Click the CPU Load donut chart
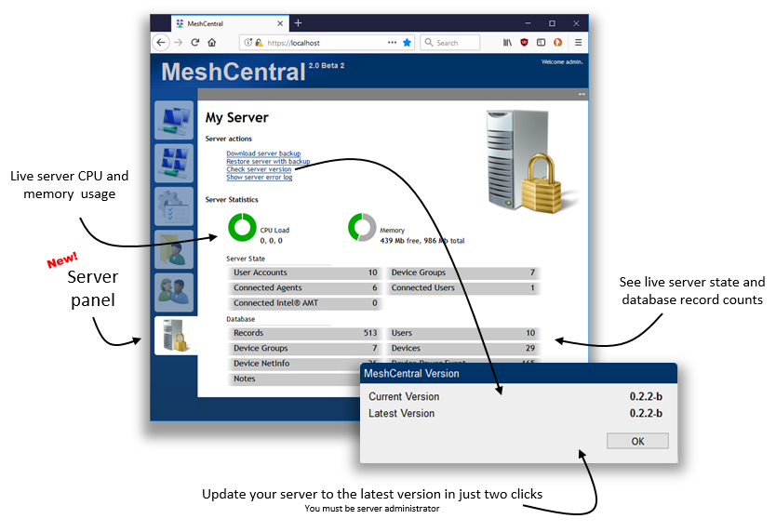The image size is (776, 532). [x=242, y=227]
